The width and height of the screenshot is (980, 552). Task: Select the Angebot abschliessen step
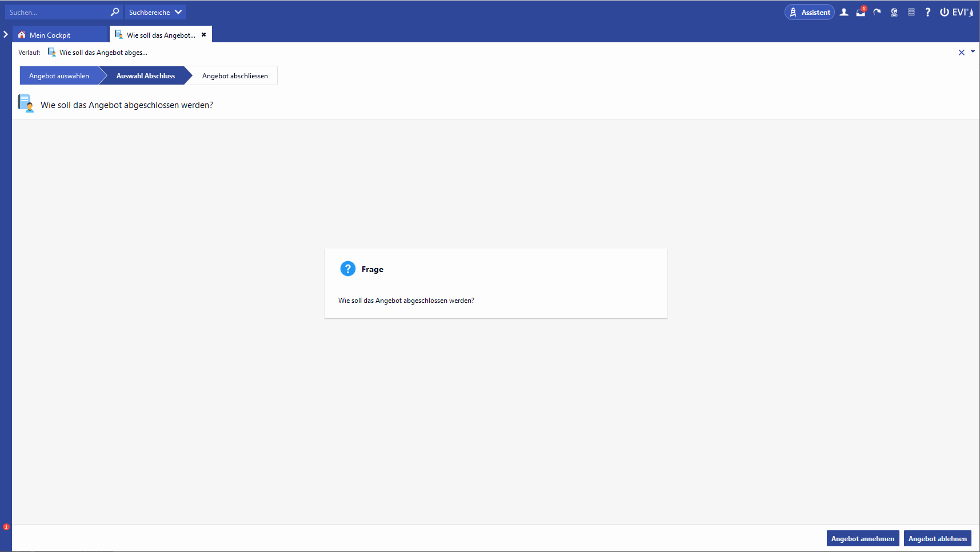click(235, 76)
